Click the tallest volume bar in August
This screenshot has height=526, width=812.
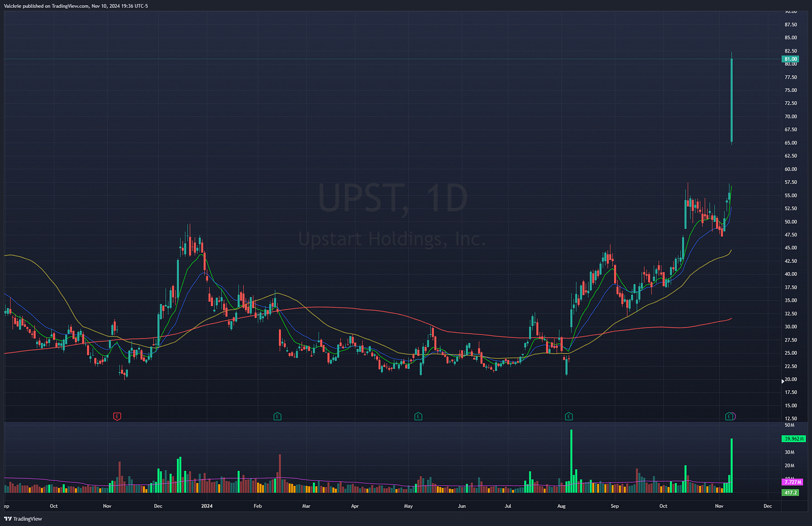571,461
